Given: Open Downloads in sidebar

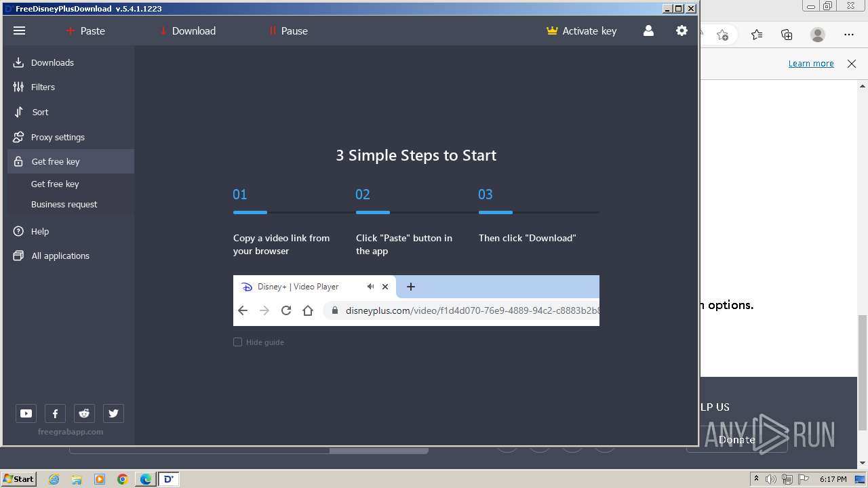Looking at the screenshot, I should (71, 62).
